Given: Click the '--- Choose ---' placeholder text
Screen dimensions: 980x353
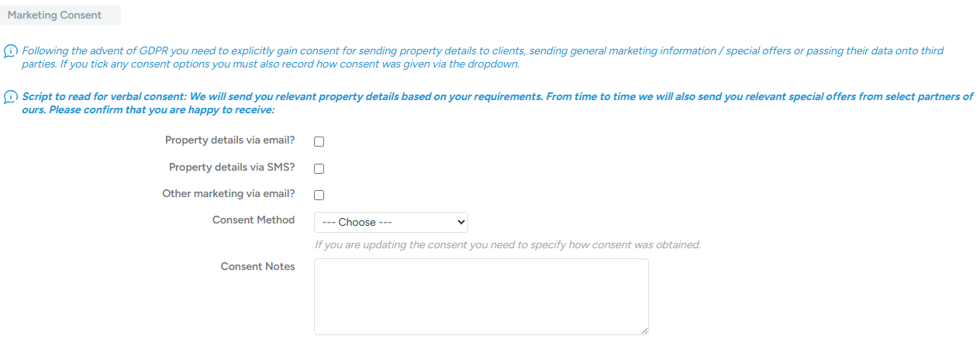Looking at the screenshot, I should point(357,223).
